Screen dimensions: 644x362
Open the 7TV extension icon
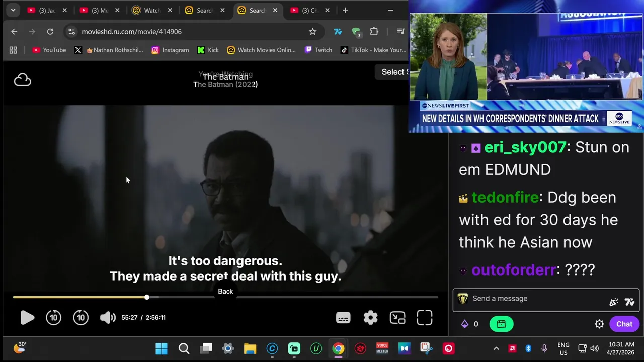click(x=338, y=31)
